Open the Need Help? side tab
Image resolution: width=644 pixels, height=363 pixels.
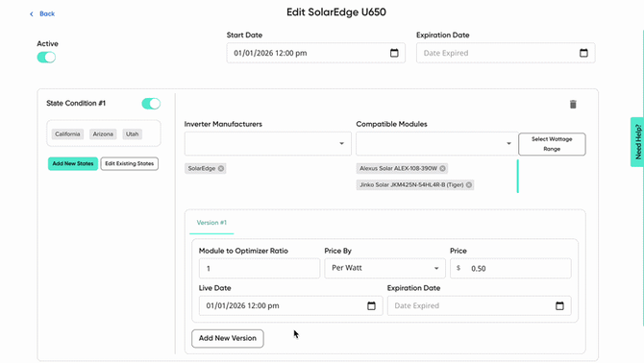637,142
